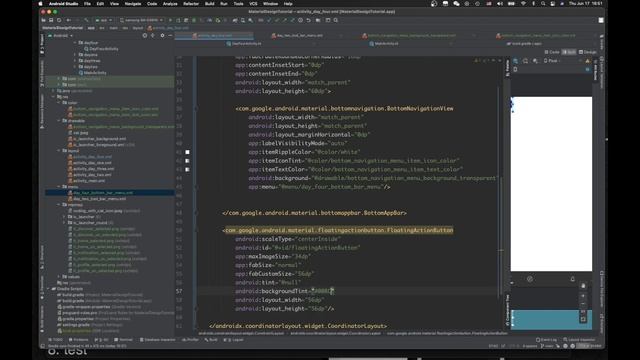Click the pan hand icon in preview
This screenshot has width=640, height=360.
click(x=583, y=286)
